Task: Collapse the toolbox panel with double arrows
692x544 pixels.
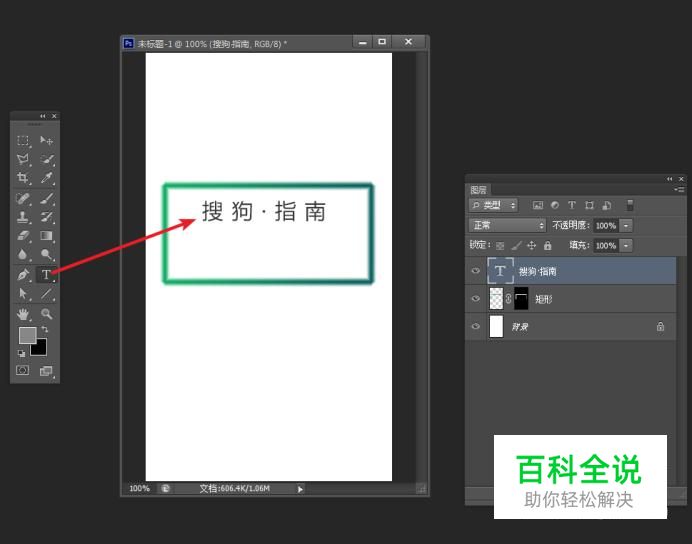Action: (42, 116)
